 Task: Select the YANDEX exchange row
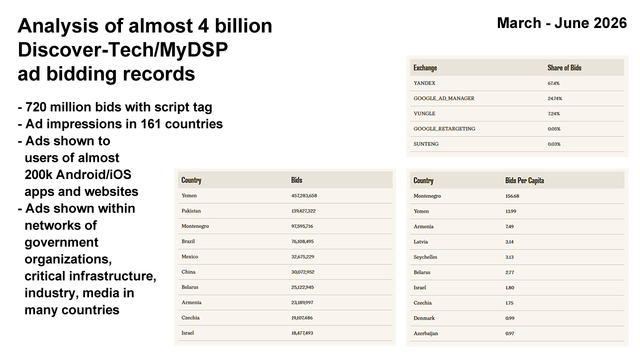coord(517,83)
